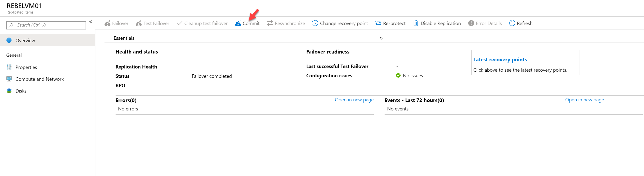The width and height of the screenshot is (644, 176).
Task: Click 'Last successful Test Failover' label
Action: click(x=337, y=67)
